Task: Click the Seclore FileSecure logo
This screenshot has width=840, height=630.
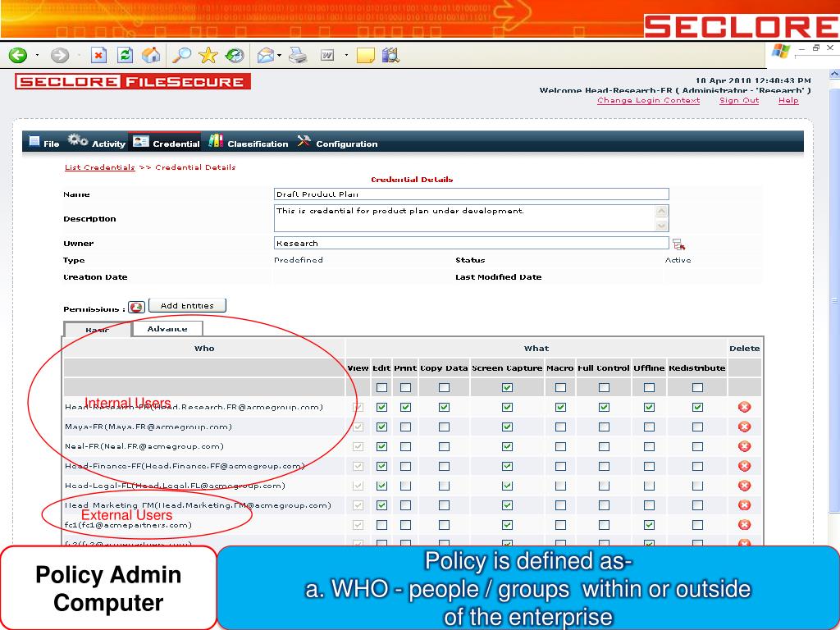Action: point(133,81)
